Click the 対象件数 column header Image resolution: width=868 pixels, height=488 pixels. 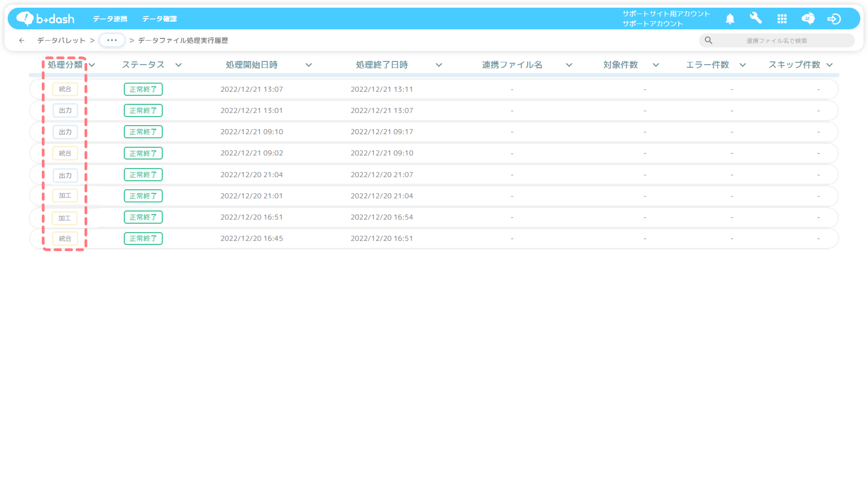pos(620,65)
